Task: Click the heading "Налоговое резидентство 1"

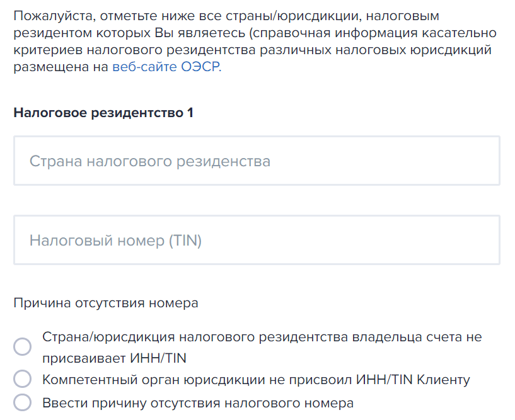Action: [103, 113]
